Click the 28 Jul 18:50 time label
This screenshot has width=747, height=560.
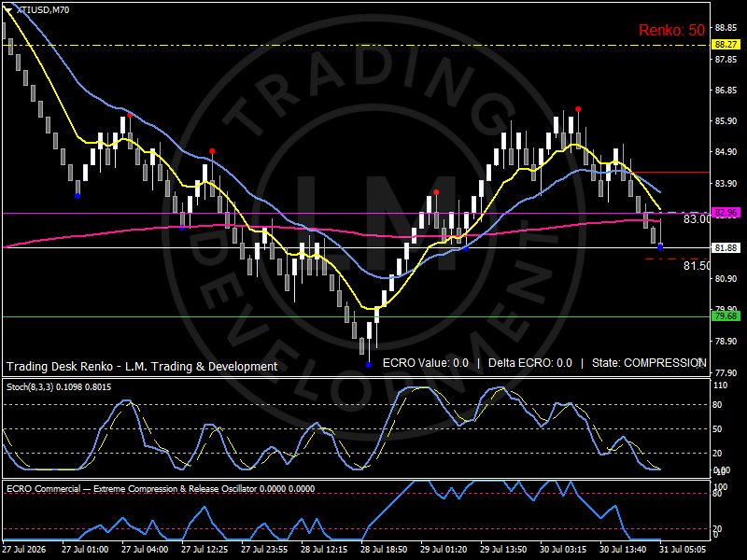(384, 549)
